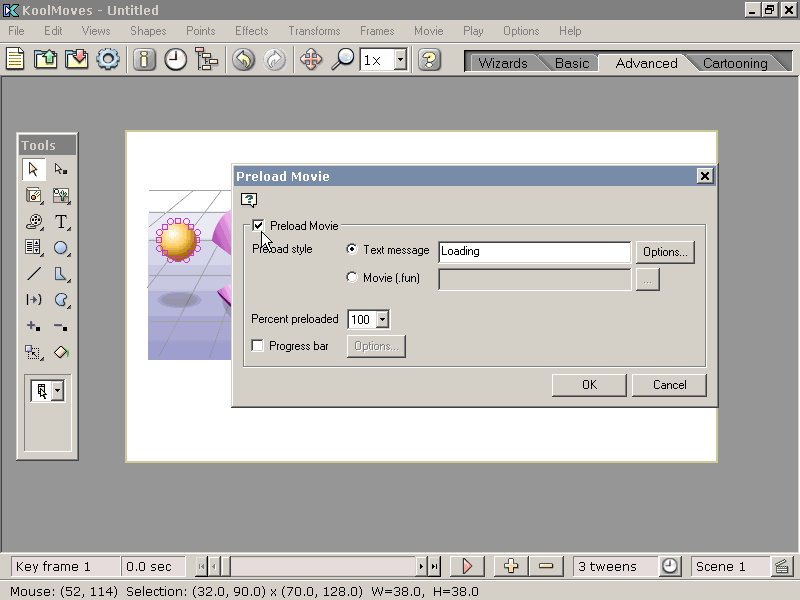Click the Loading text message field
The image size is (800, 600).
(x=534, y=252)
